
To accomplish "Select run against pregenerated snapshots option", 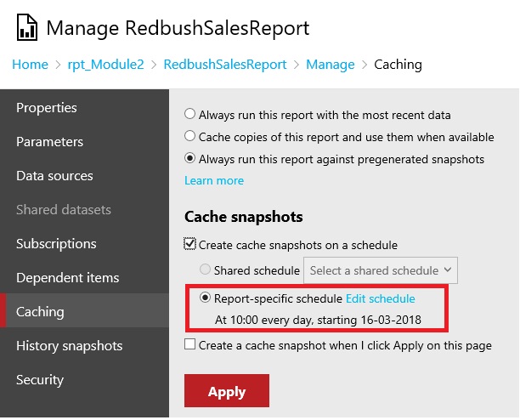I will (190, 159).
